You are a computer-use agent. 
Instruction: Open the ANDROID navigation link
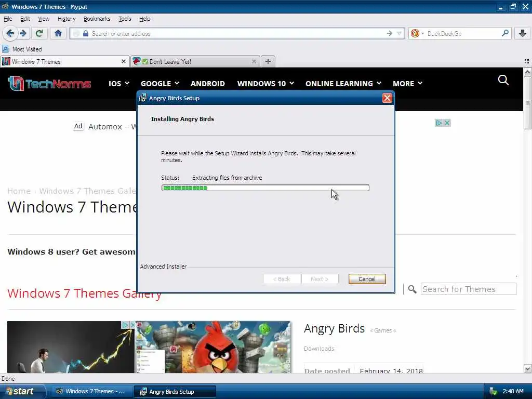point(208,84)
